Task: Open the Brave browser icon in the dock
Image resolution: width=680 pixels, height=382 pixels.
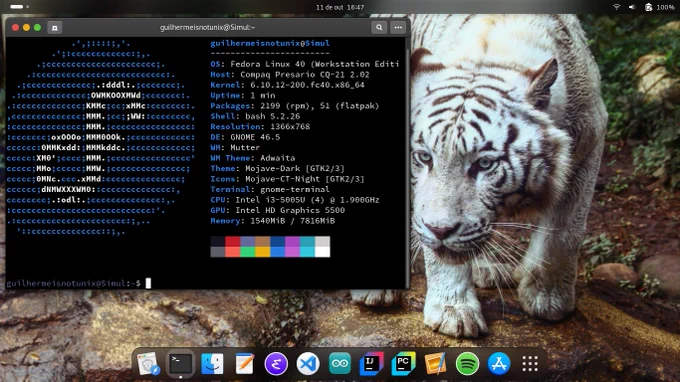Action: point(148,364)
